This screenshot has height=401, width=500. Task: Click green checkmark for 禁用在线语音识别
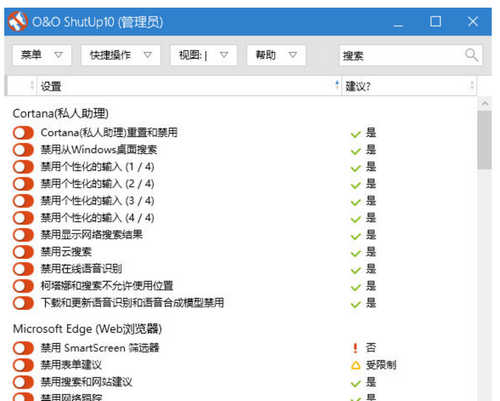point(356,270)
